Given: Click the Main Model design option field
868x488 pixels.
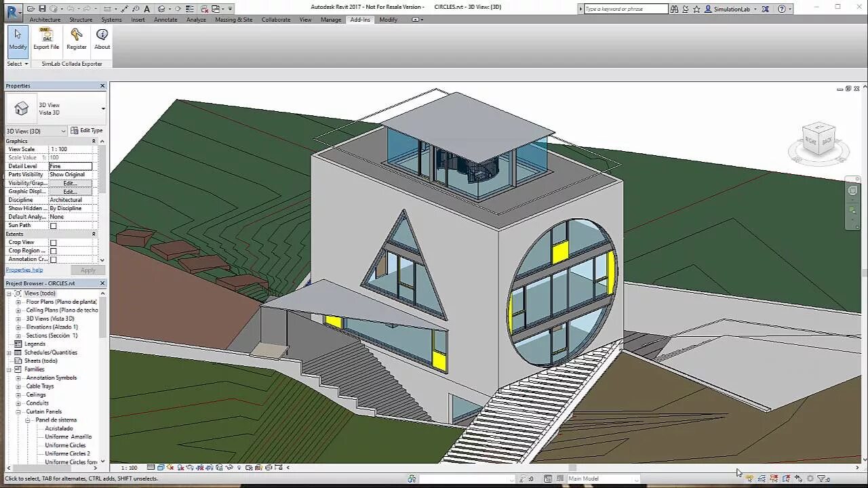Looking at the screenshot, I should pyautogui.click(x=604, y=479).
